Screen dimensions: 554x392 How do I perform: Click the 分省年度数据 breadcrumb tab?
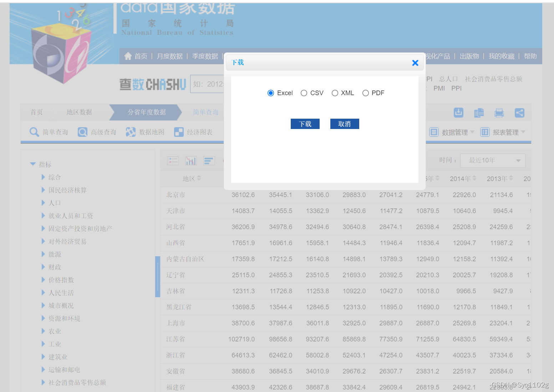[x=147, y=112]
